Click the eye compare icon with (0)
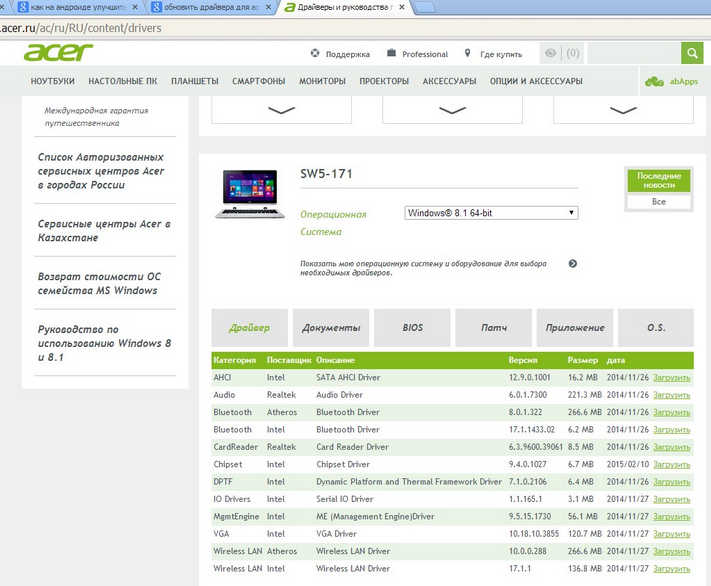The width and height of the screenshot is (711, 586). [562, 54]
